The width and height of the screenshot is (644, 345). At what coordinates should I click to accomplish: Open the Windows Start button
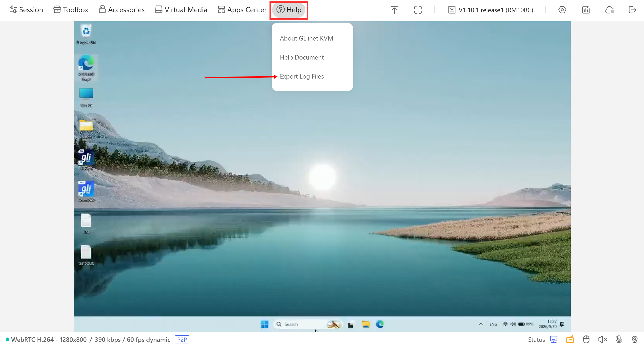coord(265,324)
